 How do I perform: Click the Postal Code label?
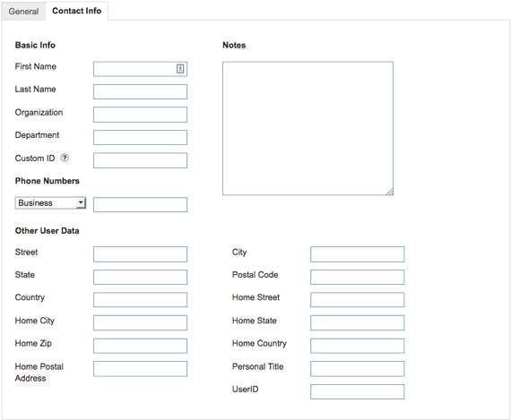coord(255,275)
